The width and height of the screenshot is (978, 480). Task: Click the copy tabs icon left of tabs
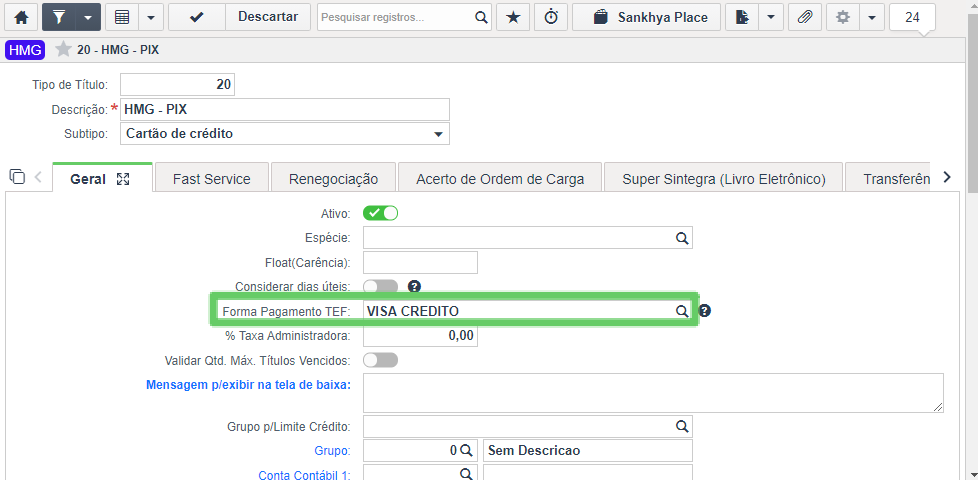pos(17,176)
